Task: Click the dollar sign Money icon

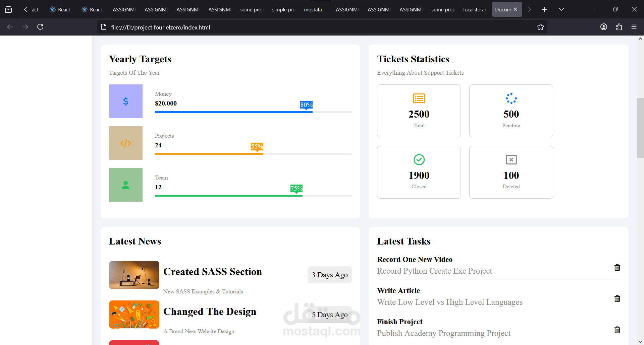Action: tap(126, 101)
